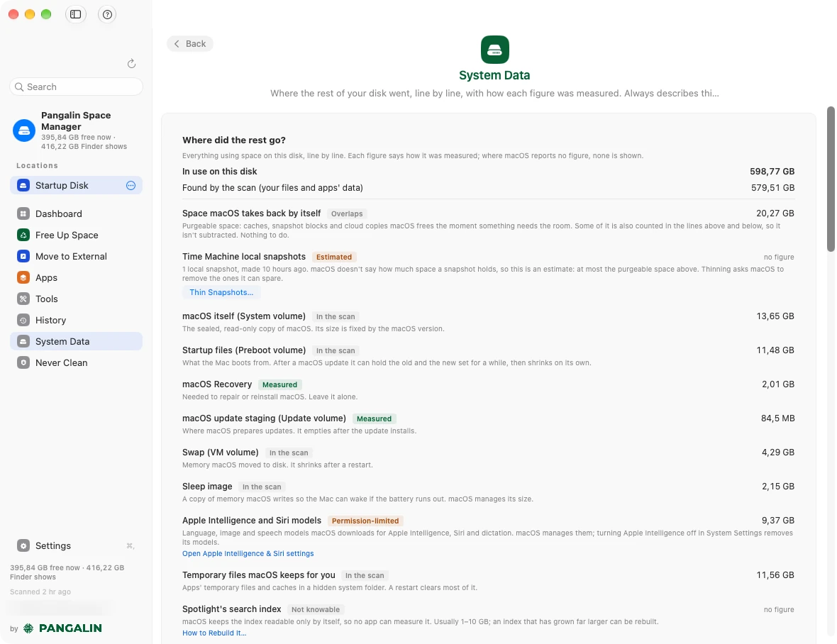Focus the Search field in sidebar
This screenshot has width=837, height=644.
(77, 87)
